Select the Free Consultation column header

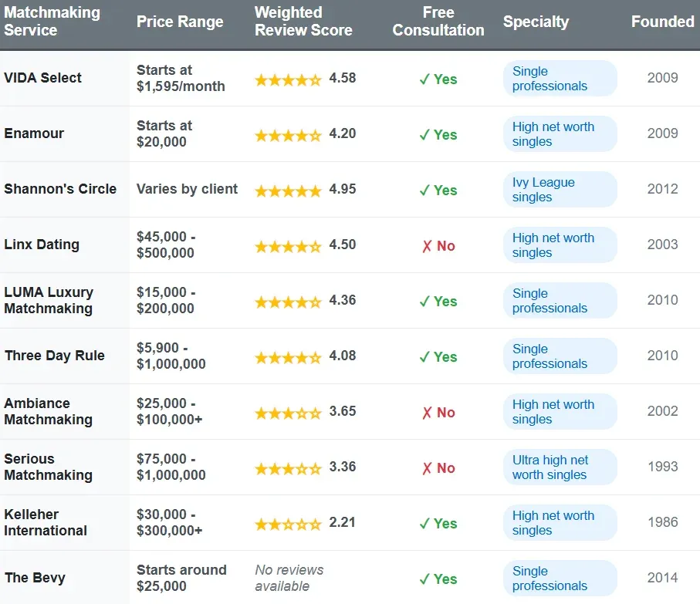point(438,22)
